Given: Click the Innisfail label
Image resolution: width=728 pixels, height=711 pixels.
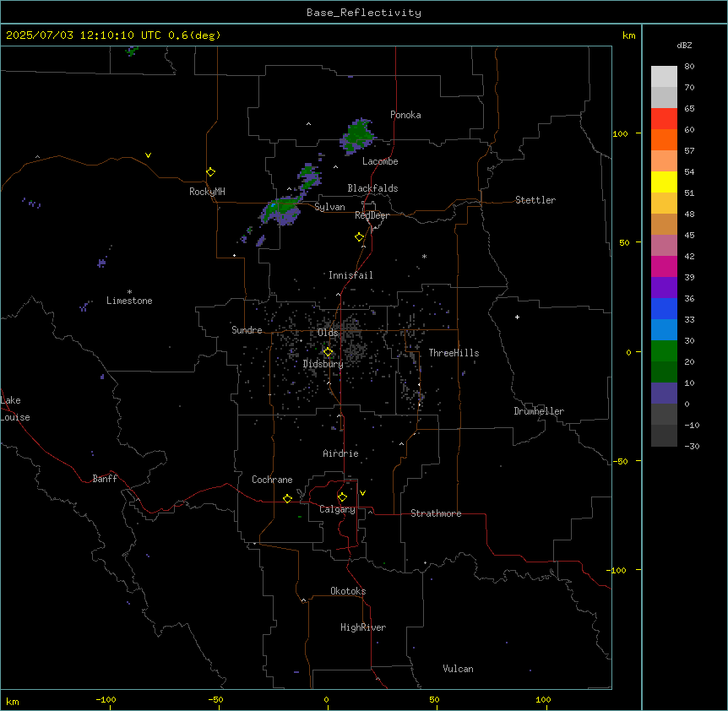Looking at the screenshot, I should [350, 275].
